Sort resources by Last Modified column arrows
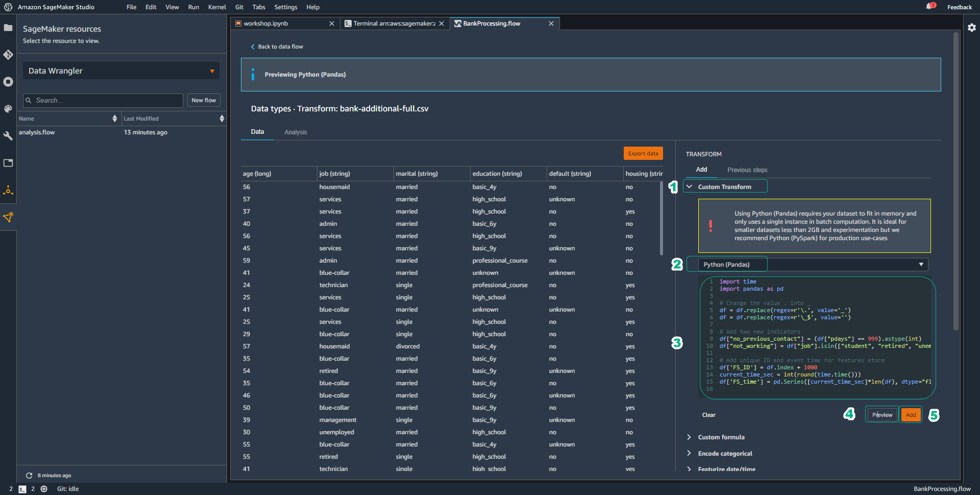 [x=222, y=119]
